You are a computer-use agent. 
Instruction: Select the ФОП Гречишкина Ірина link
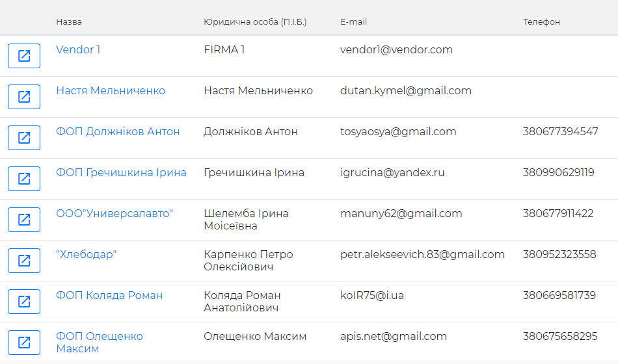tap(122, 172)
